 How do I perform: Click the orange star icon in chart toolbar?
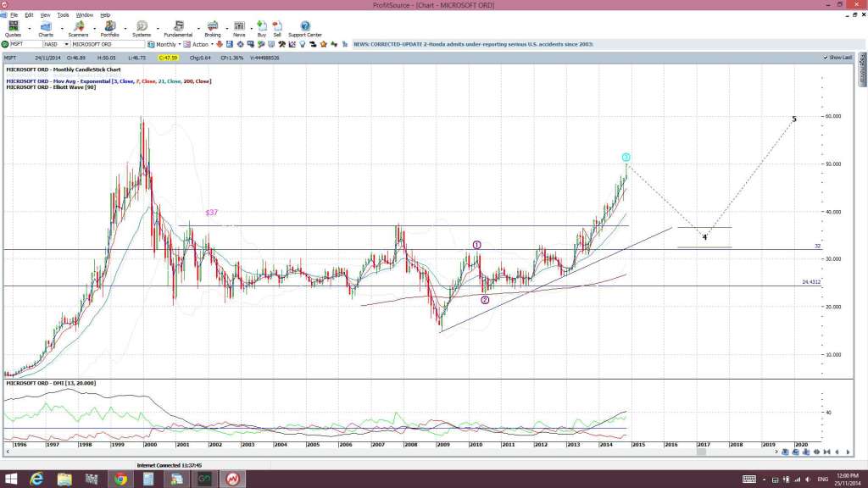click(323, 44)
